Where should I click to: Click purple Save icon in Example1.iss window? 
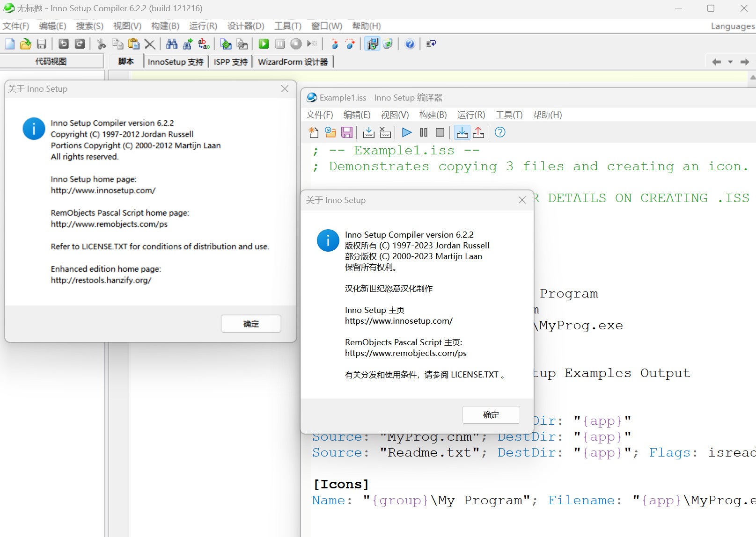(347, 133)
